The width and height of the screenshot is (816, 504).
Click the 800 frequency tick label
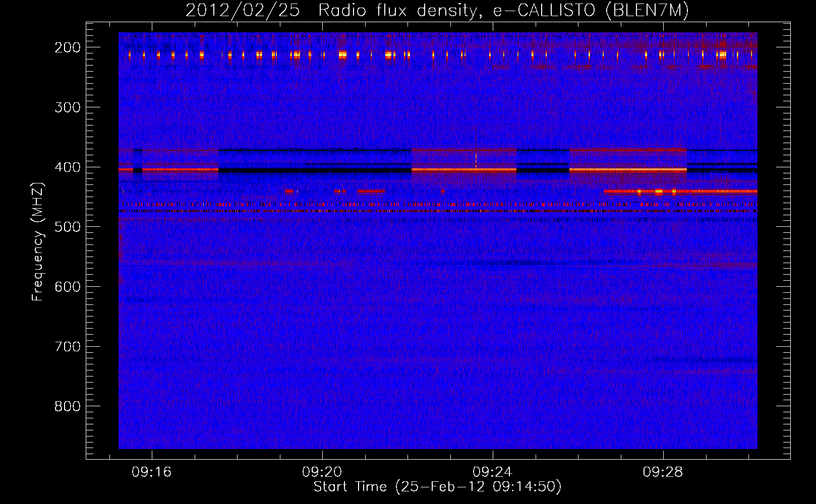(67, 406)
